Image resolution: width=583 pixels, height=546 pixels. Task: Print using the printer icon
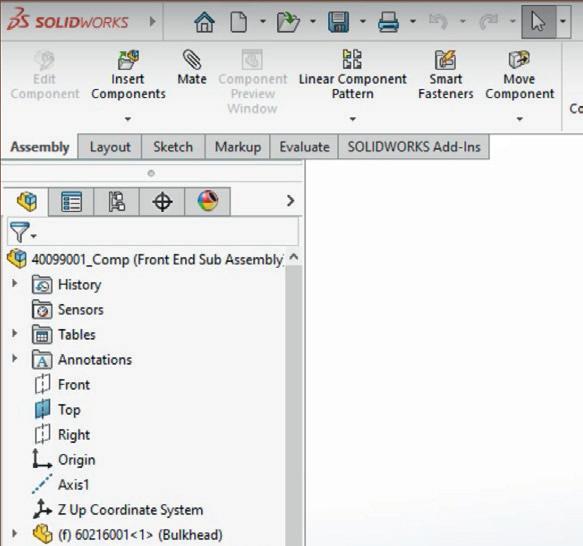(388, 22)
